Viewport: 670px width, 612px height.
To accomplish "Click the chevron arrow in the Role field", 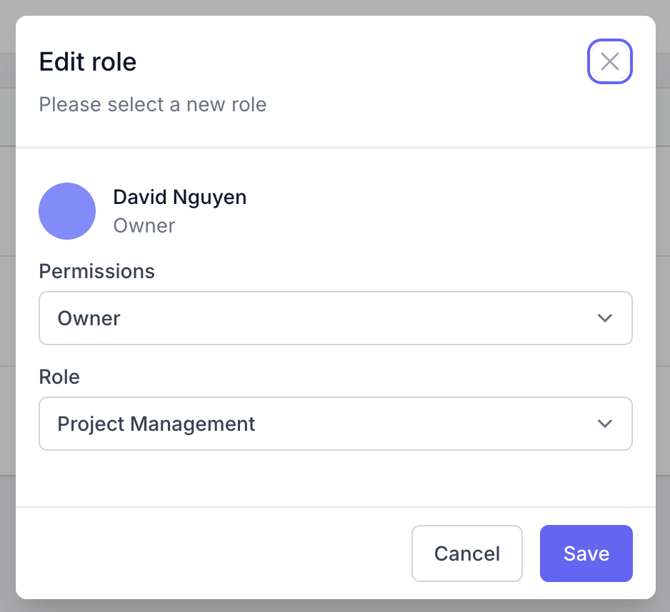I will click(605, 424).
